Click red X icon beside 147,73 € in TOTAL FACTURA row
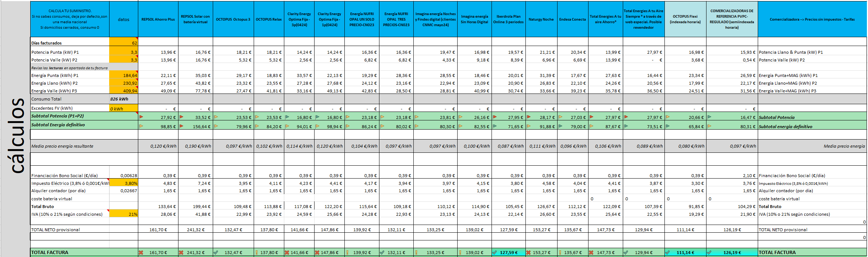This screenshot has height=257, width=868. pos(591,253)
